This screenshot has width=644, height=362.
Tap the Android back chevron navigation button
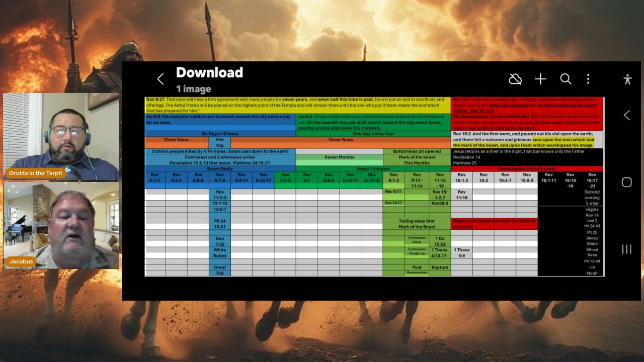tap(627, 115)
